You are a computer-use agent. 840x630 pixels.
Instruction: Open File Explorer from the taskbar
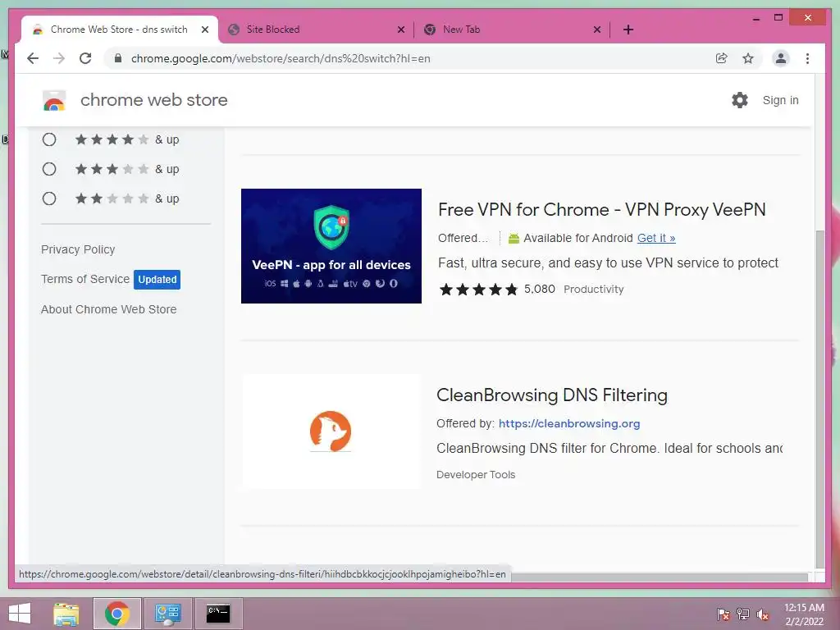pos(66,614)
